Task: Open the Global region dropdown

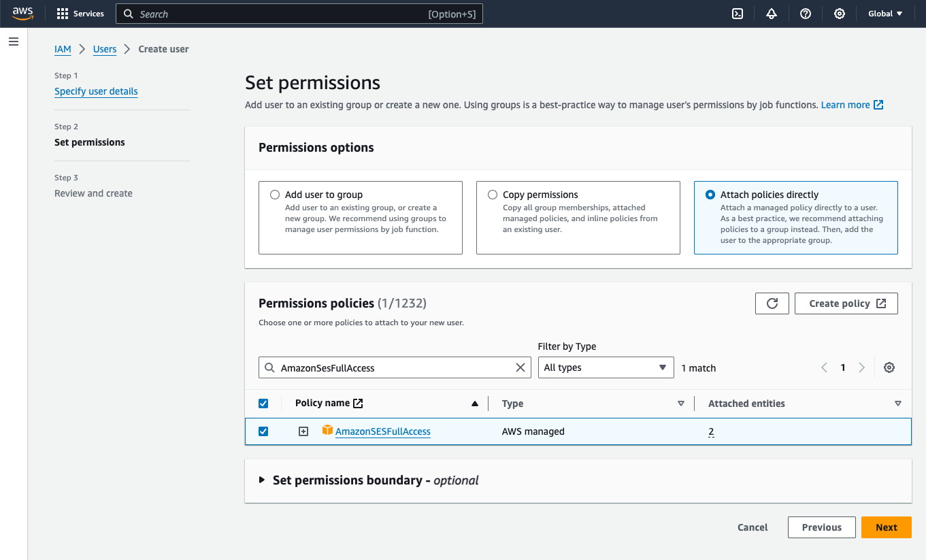Action: point(885,14)
